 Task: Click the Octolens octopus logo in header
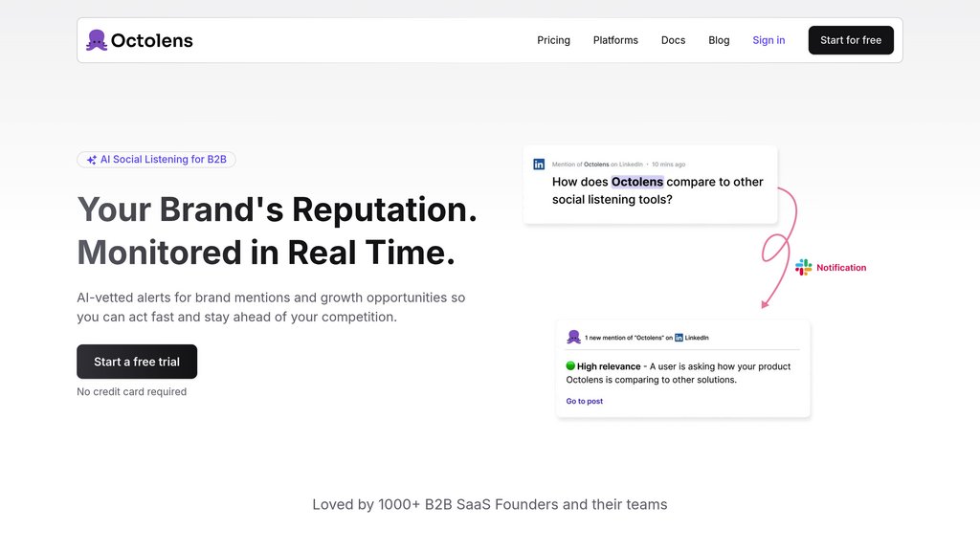point(96,40)
